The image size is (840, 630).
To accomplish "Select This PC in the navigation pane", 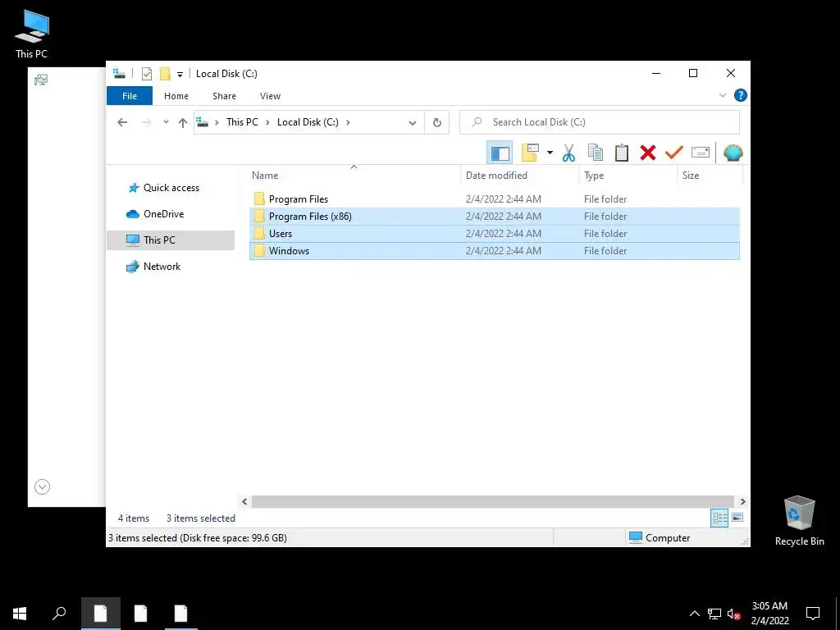I will (171, 240).
